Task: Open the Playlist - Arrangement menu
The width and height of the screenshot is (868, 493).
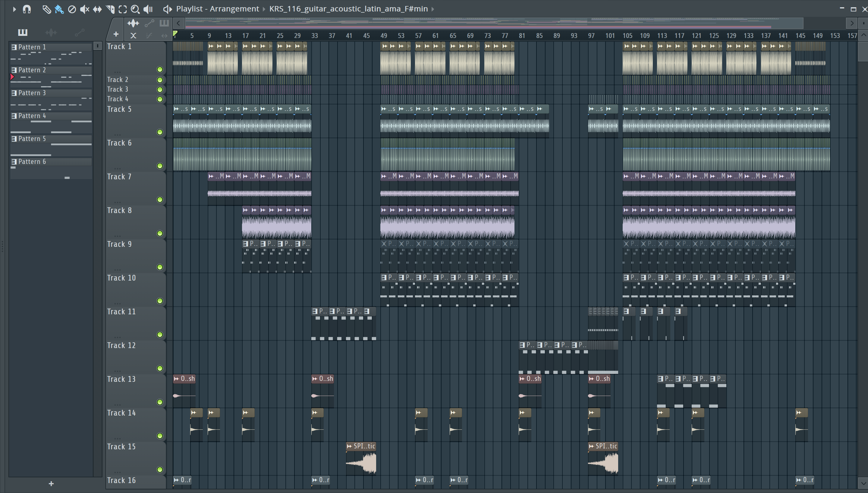Action: pos(217,9)
